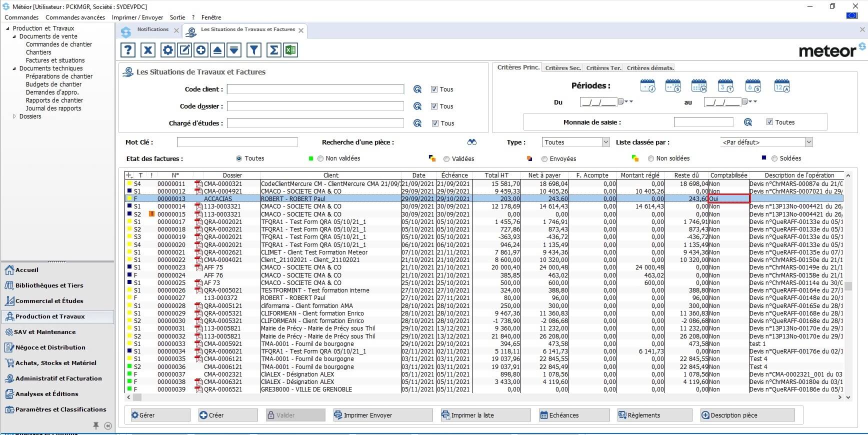Open the Fenêtre menu
The height and width of the screenshot is (435, 868).
(211, 17)
